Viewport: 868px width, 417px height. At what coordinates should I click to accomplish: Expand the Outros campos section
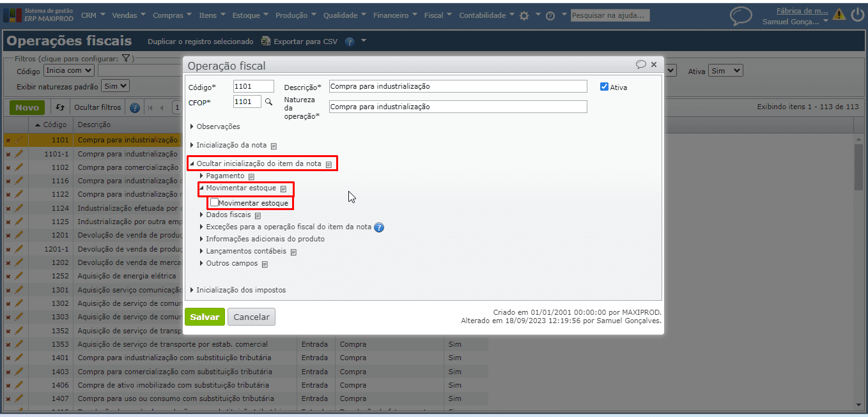pos(229,263)
